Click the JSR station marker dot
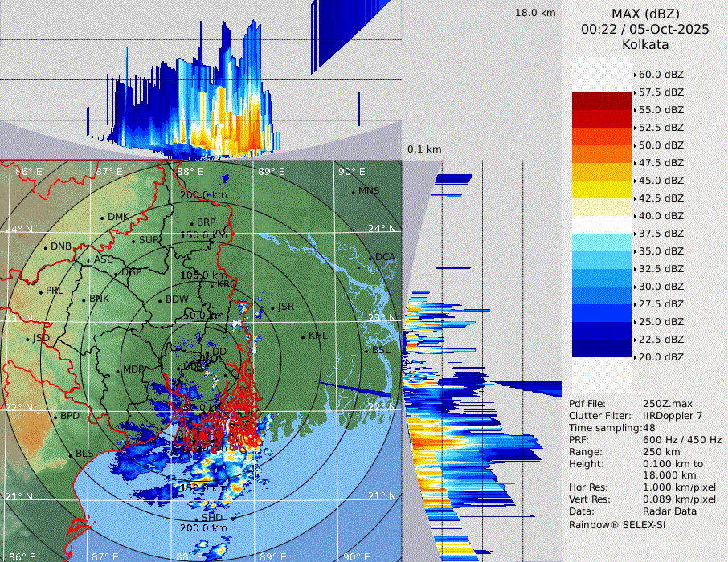Screen dimensions: 728x562 [x=273, y=307]
